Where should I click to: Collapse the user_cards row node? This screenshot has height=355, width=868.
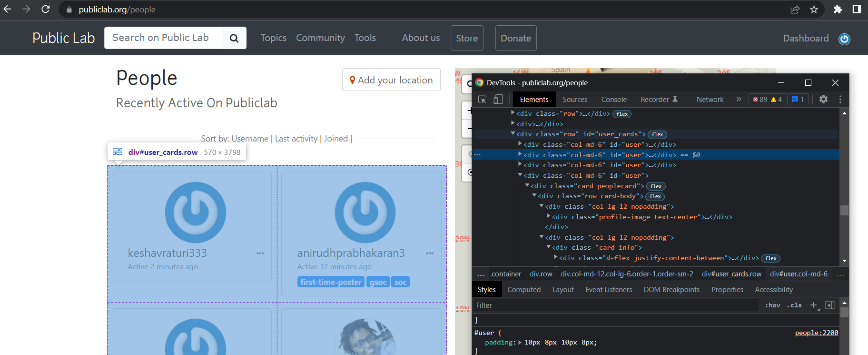513,134
